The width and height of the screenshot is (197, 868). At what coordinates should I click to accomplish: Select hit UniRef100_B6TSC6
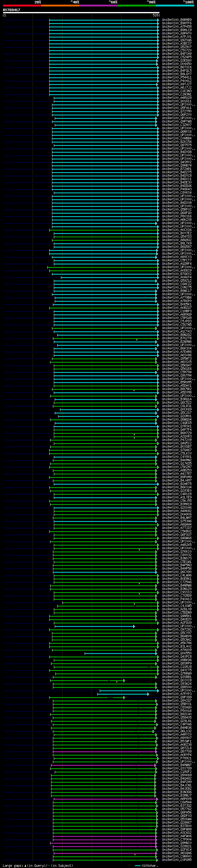click(x=177, y=67)
